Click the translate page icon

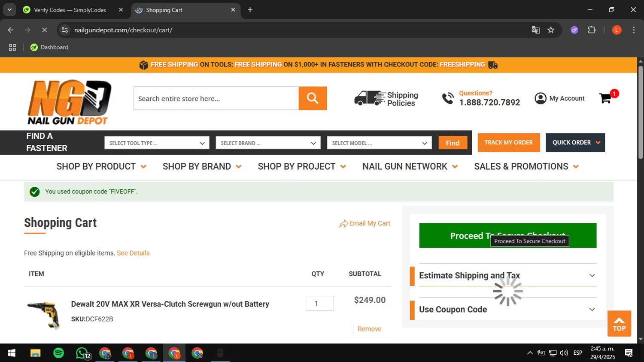click(535, 30)
